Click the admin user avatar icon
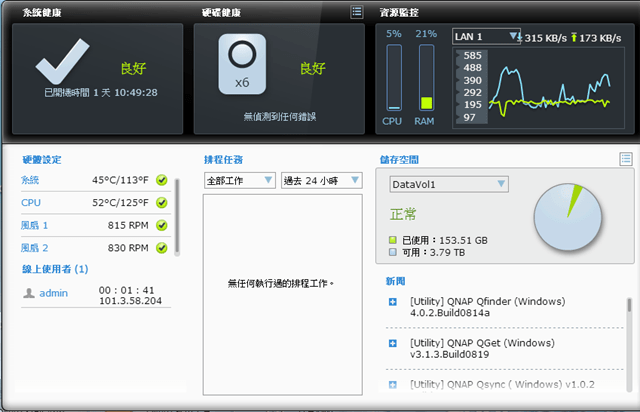 click(28, 293)
